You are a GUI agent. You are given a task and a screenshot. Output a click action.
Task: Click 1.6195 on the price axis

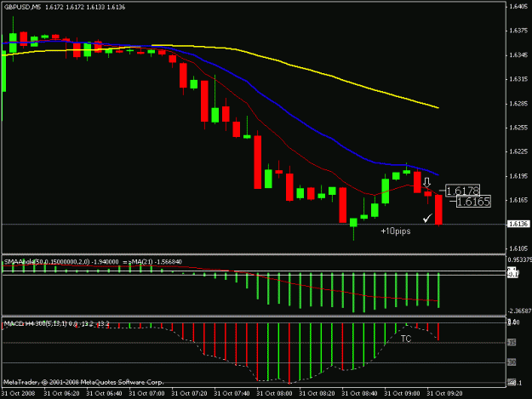(518, 176)
